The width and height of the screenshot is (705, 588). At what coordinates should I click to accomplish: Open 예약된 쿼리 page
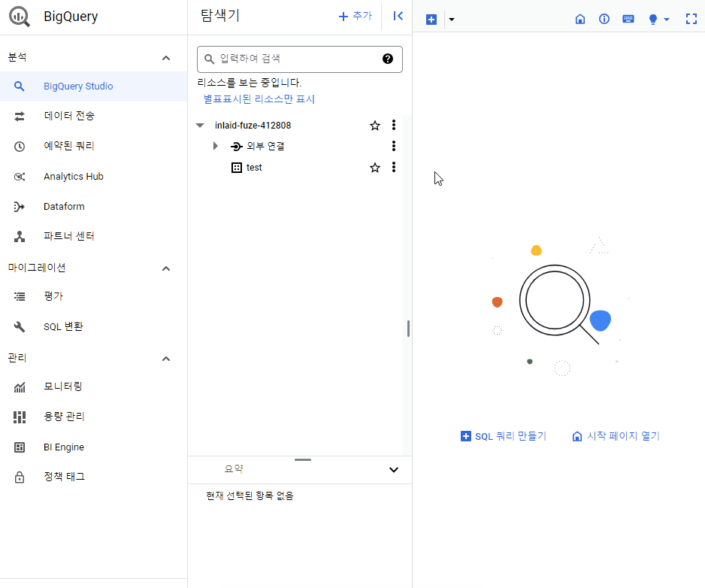coord(93,146)
